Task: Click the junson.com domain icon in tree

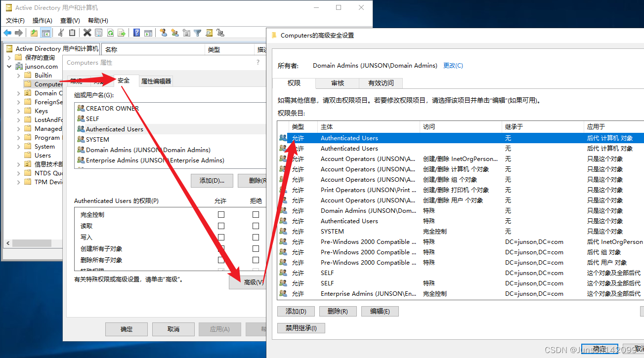Action: pos(19,66)
